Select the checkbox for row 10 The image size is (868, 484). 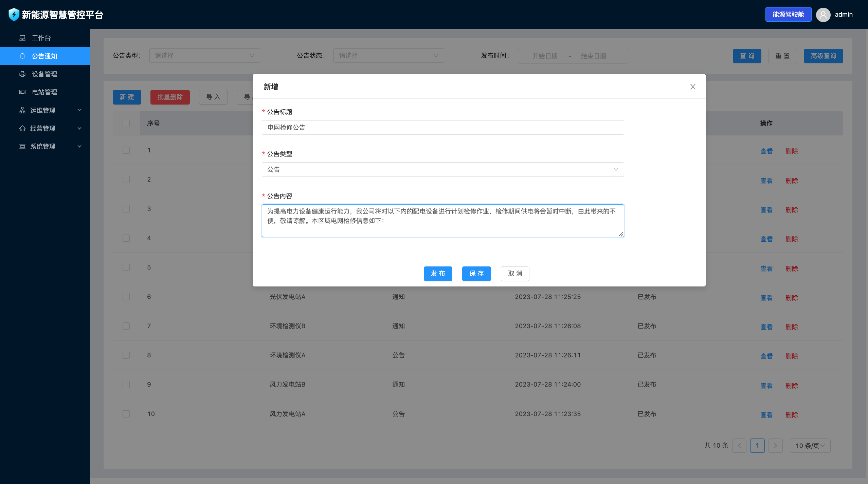(126, 414)
